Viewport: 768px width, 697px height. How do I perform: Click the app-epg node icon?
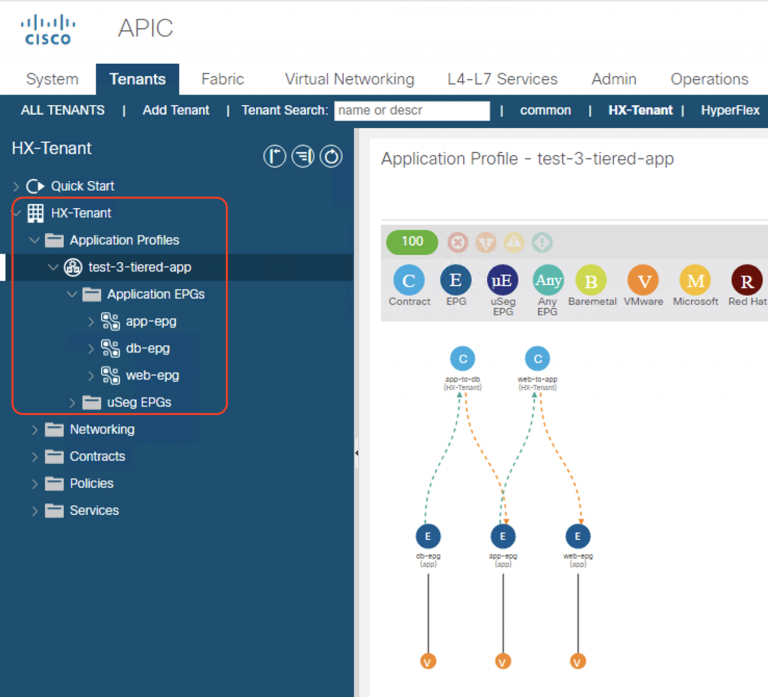click(x=110, y=321)
